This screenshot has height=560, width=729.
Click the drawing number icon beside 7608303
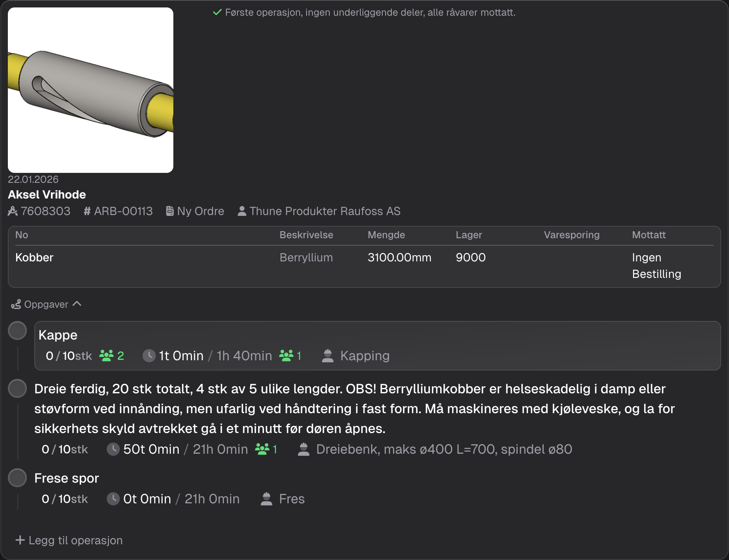click(13, 211)
